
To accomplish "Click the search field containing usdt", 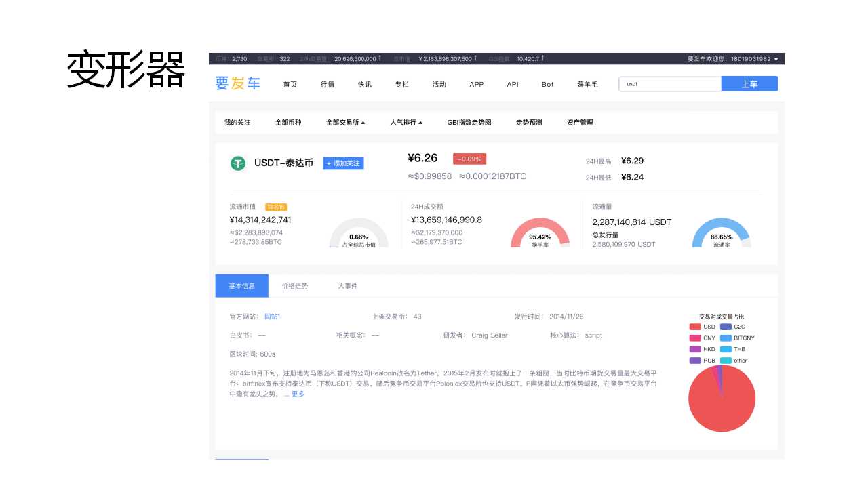I will click(x=670, y=84).
